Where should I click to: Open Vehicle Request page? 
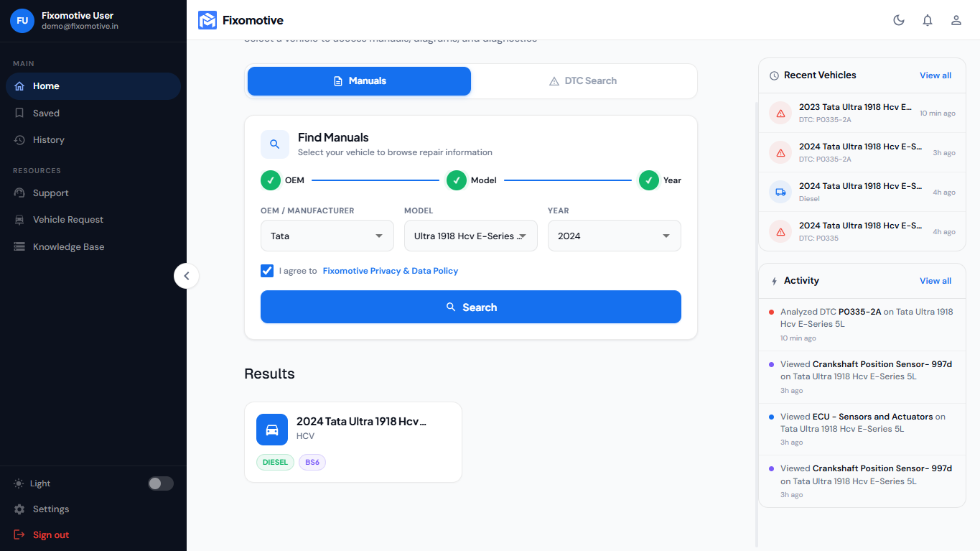coord(93,220)
